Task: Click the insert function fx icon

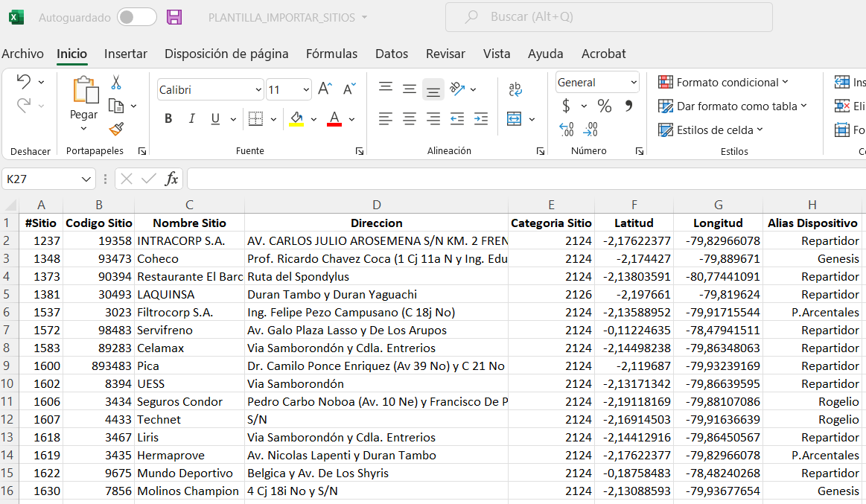Action: pyautogui.click(x=172, y=179)
